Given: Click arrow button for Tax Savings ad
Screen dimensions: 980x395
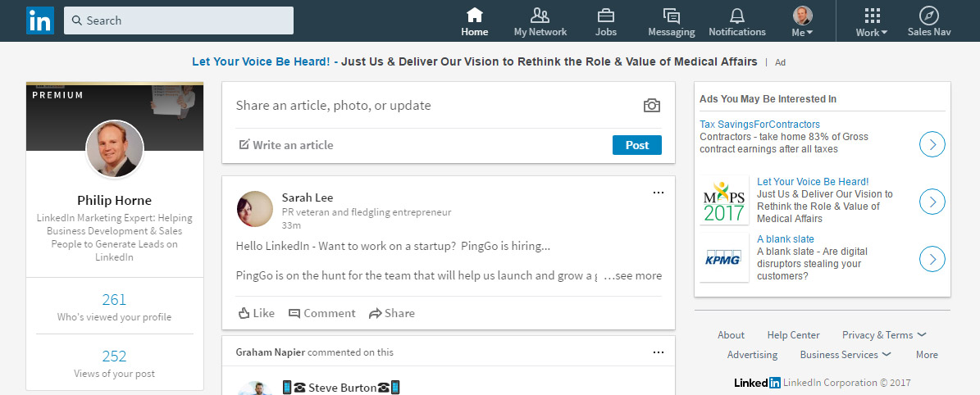Looking at the screenshot, I should click(x=932, y=144).
